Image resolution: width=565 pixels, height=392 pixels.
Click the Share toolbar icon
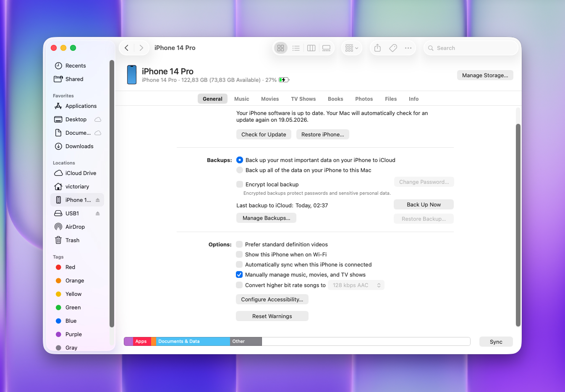coord(377,48)
